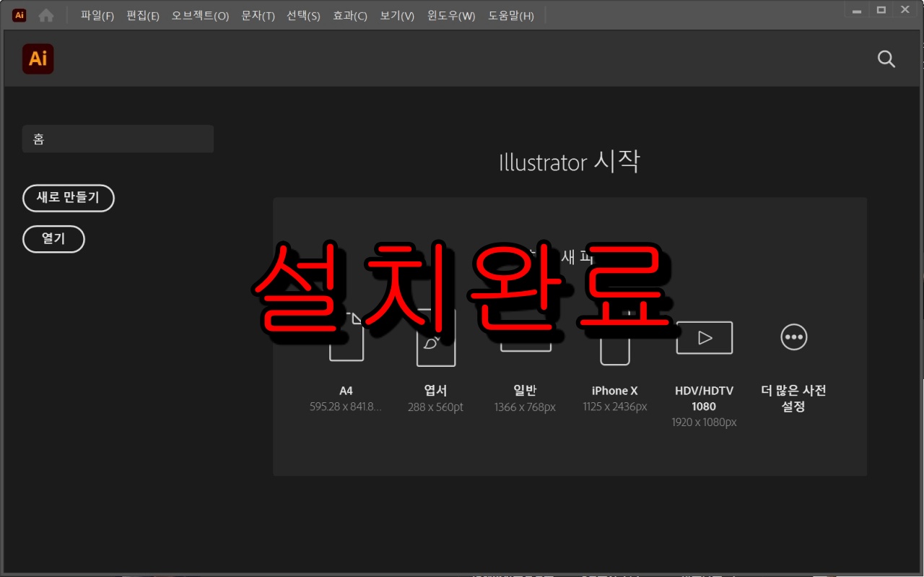
Task: Click the Home house icon in the title bar
Action: pyautogui.click(x=45, y=14)
